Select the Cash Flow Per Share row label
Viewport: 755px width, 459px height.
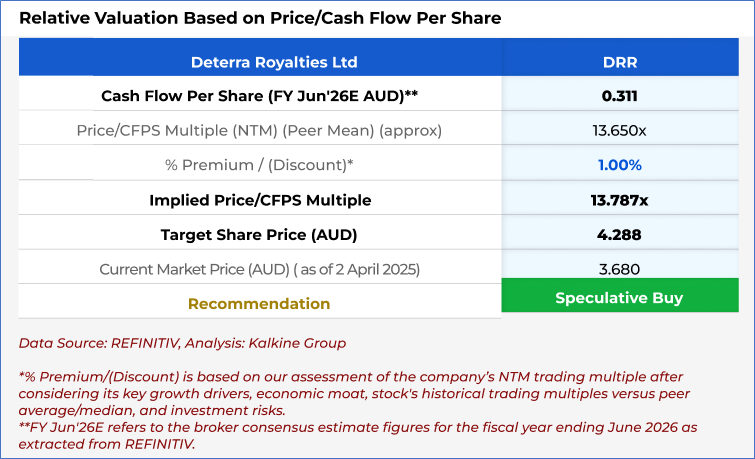[259, 96]
